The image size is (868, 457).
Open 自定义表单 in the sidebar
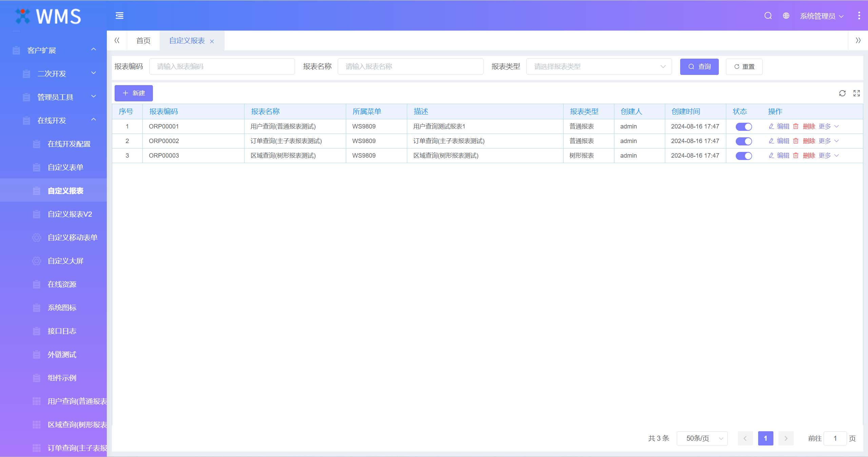click(x=53, y=167)
